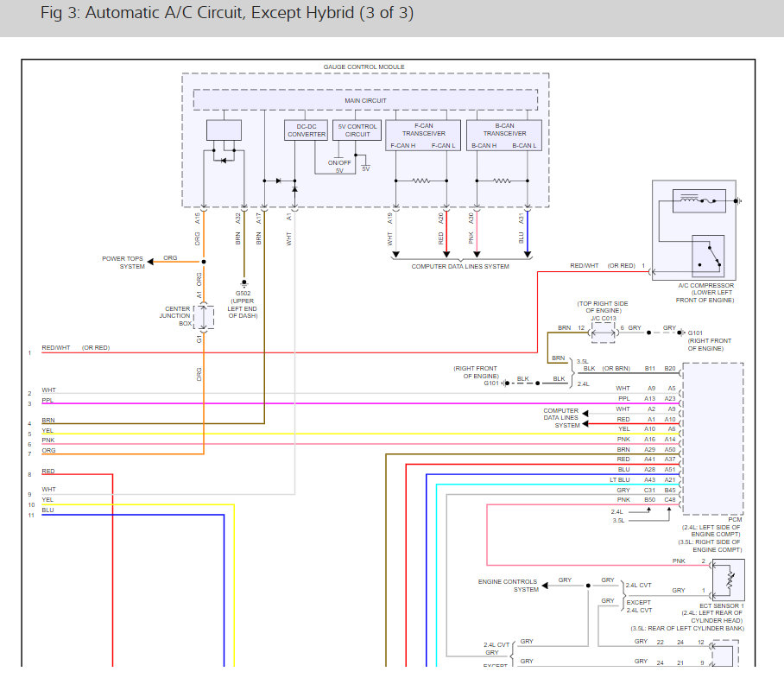Click the A/C compressor clutch coil symbol

pos(691,199)
